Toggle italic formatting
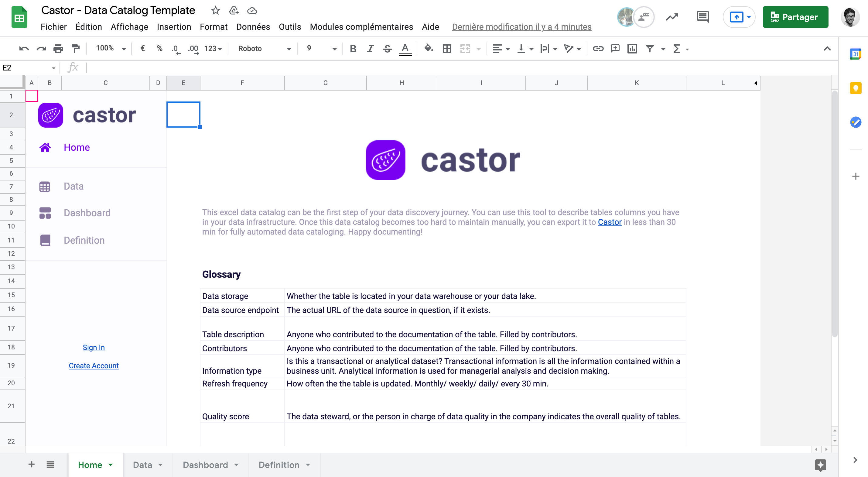 (x=370, y=49)
